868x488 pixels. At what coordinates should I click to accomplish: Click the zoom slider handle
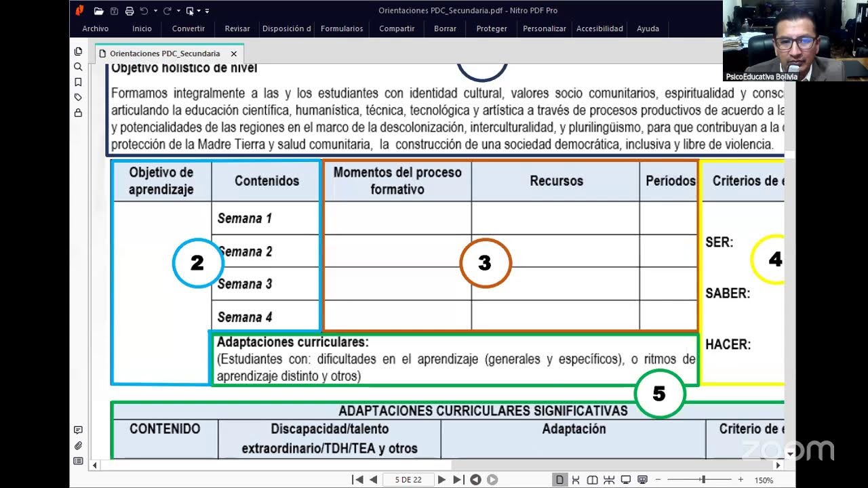pyautogui.click(x=703, y=480)
